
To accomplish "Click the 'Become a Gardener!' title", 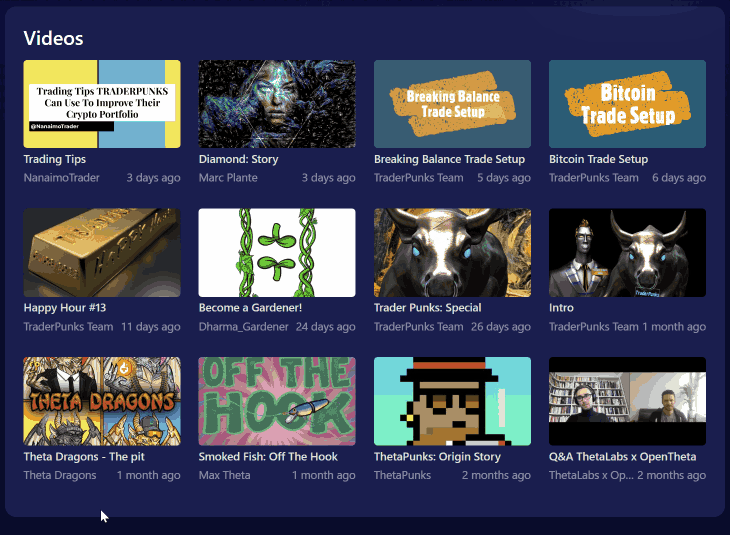I will pyautogui.click(x=250, y=308).
